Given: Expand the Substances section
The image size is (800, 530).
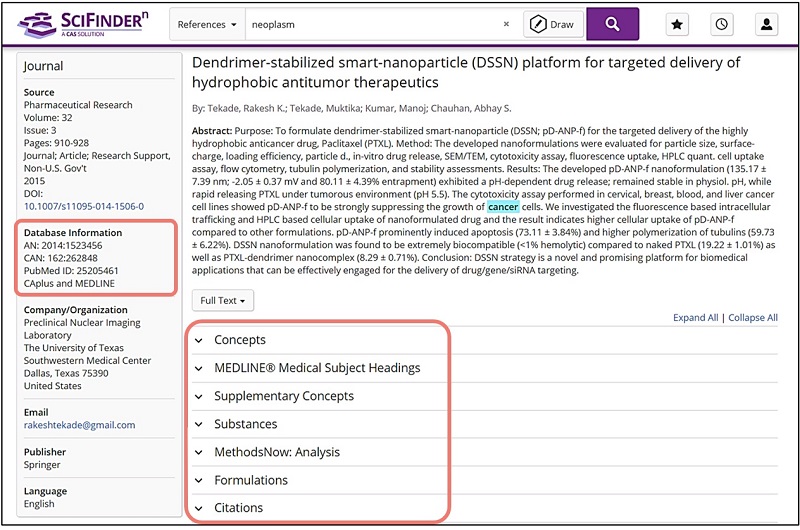Looking at the screenshot, I should 245,424.
